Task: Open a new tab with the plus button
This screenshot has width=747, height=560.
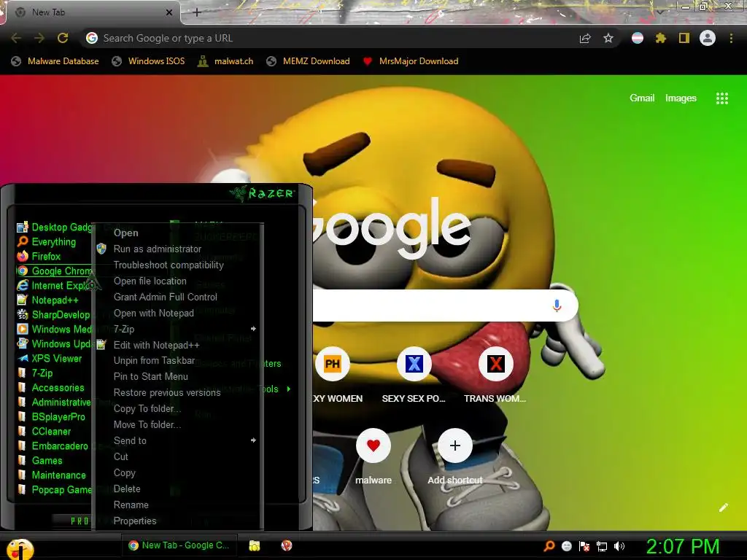Action: coord(197,13)
